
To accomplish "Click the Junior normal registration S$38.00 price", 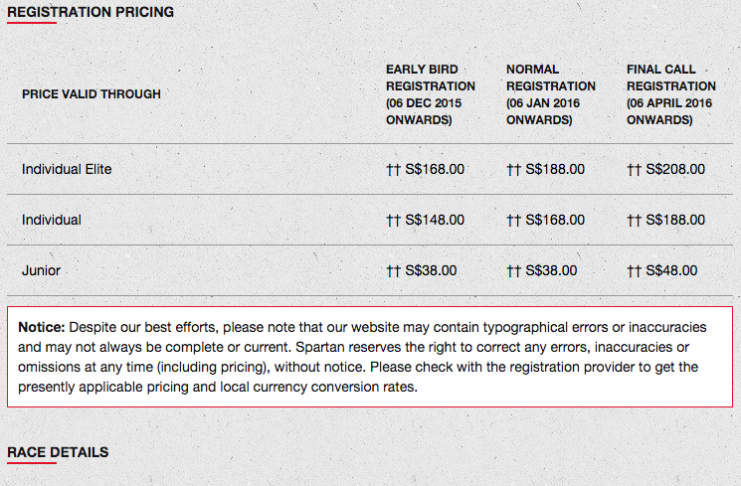I will pyautogui.click(x=551, y=270).
